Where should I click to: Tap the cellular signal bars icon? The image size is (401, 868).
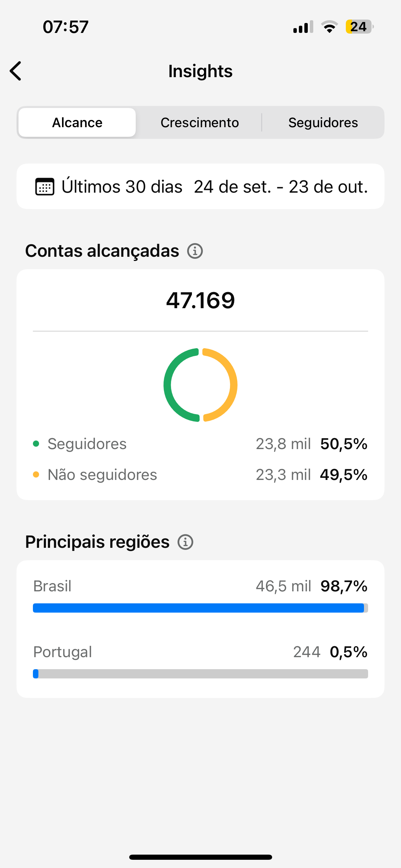pos(303,27)
